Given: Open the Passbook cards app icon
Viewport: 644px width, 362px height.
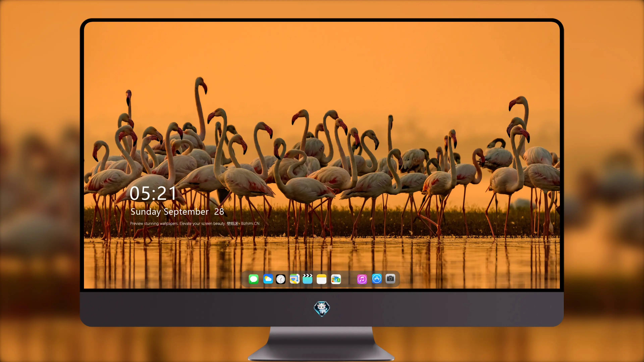Looking at the screenshot, I should 336,279.
